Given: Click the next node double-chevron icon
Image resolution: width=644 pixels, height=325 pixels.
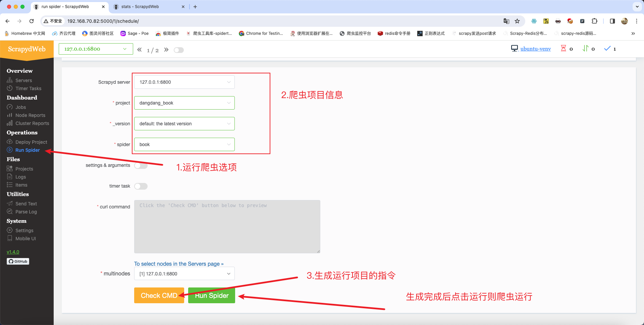Looking at the screenshot, I should 166,50.
